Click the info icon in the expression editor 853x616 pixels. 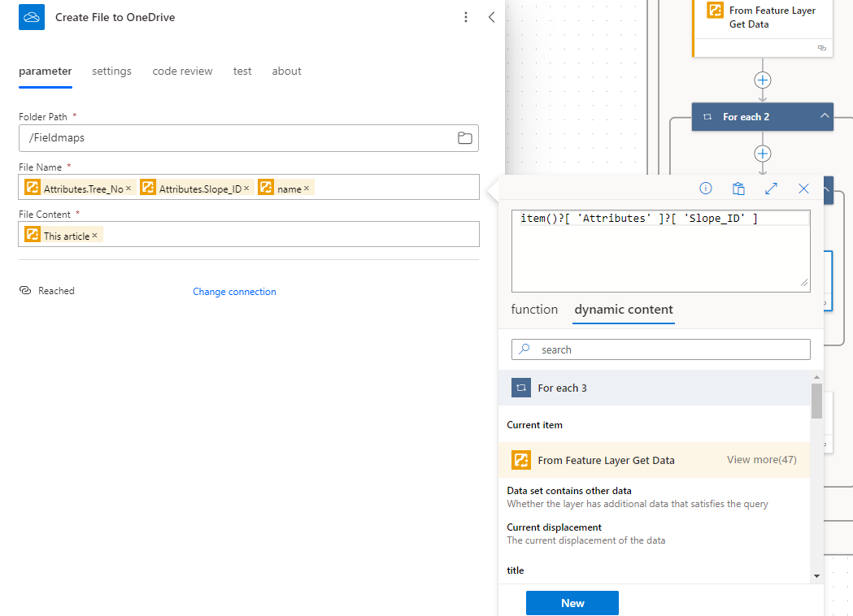point(705,188)
